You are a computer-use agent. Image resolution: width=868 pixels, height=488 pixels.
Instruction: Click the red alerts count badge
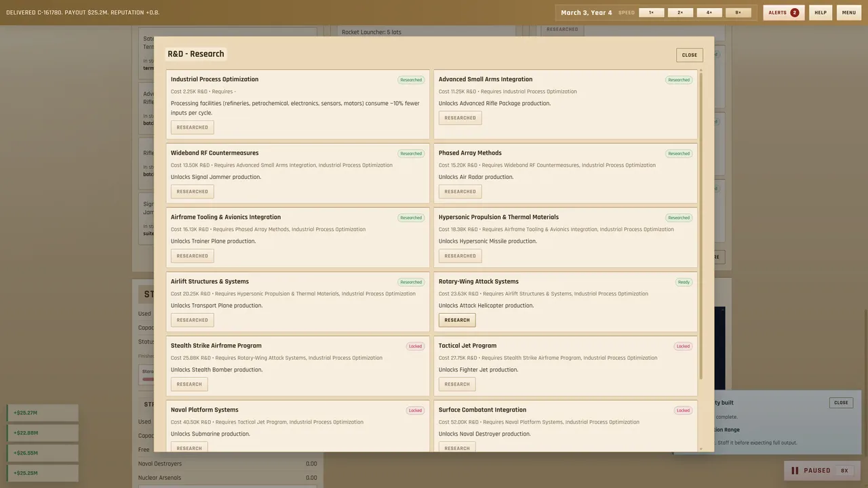(x=794, y=12)
